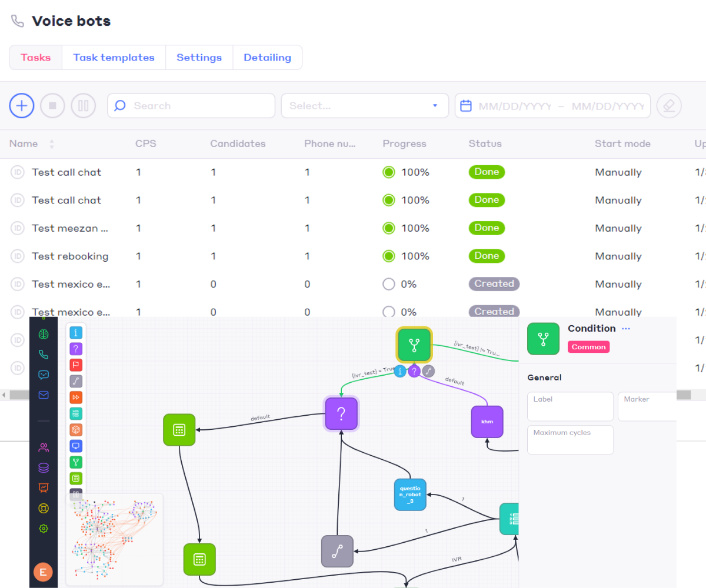Open the envelope mail icon in sidebar
706x588 pixels.
[44, 395]
